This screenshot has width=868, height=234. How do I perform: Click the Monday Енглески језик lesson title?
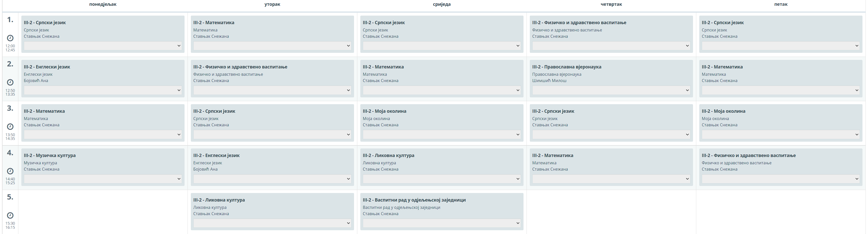point(47,67)
